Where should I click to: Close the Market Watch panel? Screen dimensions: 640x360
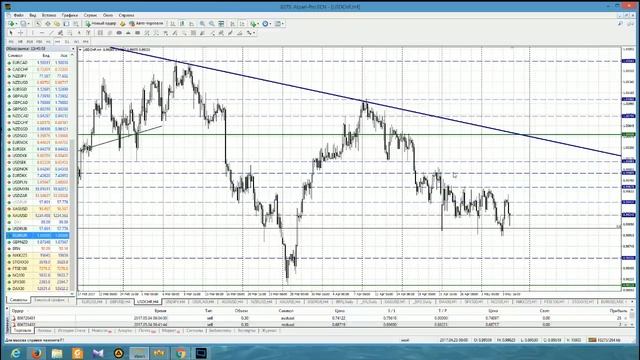pyautogui.click(x=73, y=49)
